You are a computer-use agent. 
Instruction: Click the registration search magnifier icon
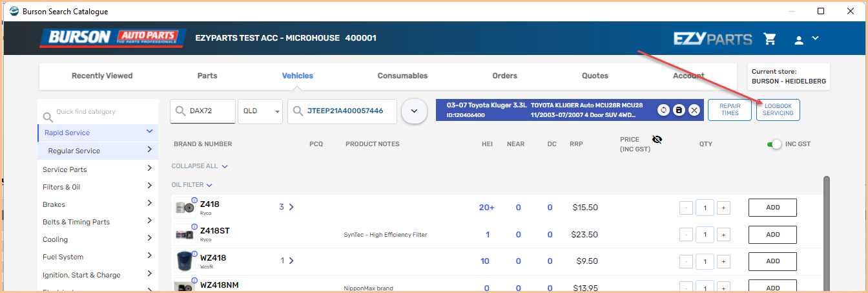click(181, 111)
